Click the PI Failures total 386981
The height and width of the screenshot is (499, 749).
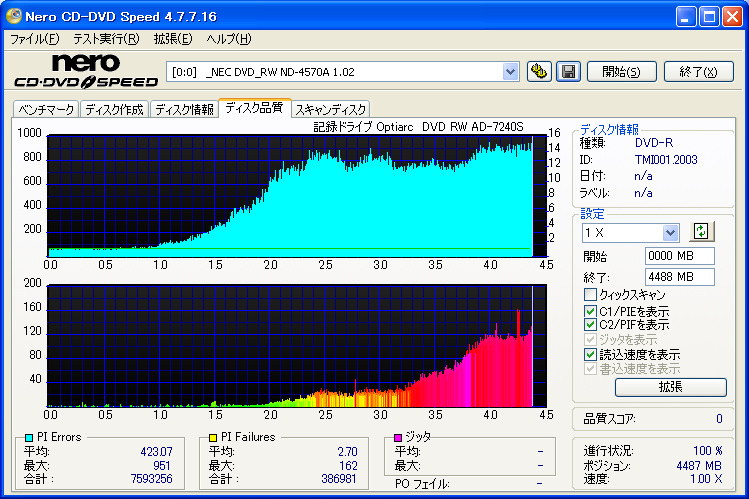(339, 478)
